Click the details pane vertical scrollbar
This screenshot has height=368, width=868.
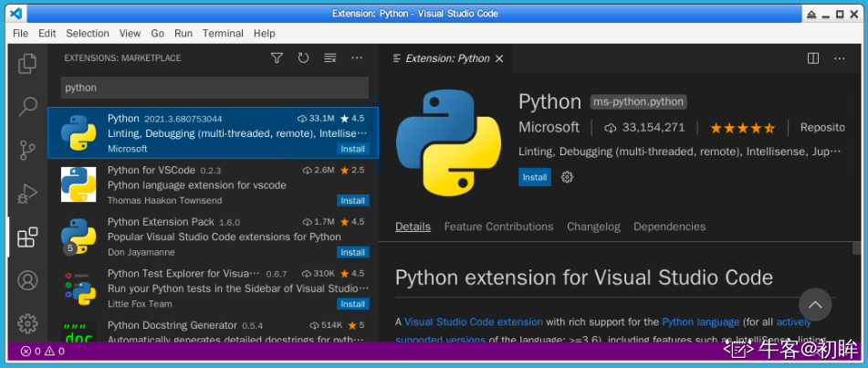click(856, 247)
